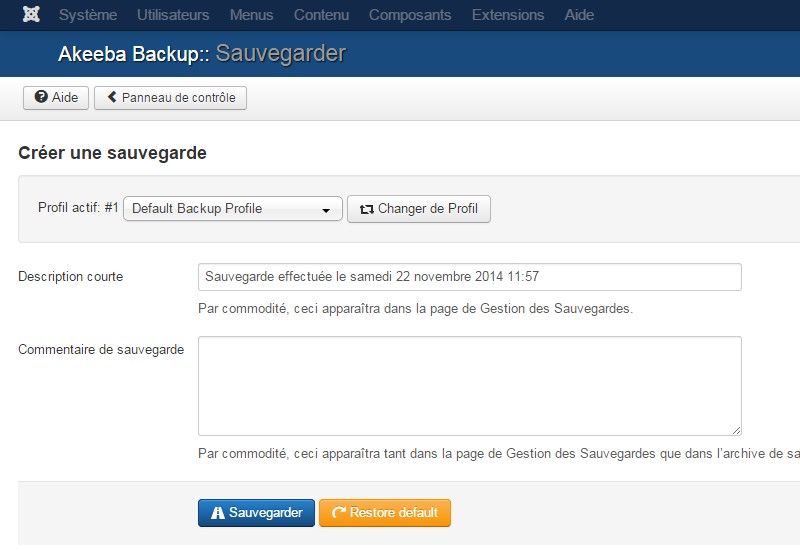Click the Changer de Profil button

click(x=419, y=209)
